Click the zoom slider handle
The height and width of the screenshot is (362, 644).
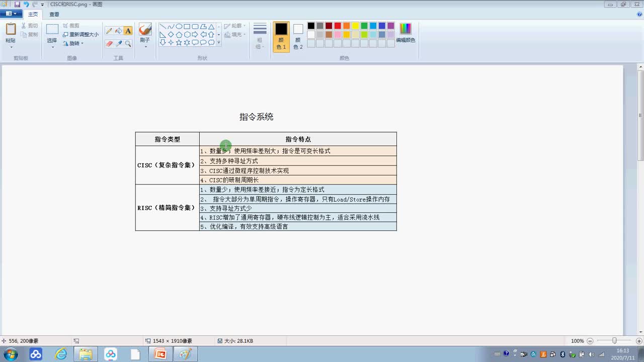[614, 340]
